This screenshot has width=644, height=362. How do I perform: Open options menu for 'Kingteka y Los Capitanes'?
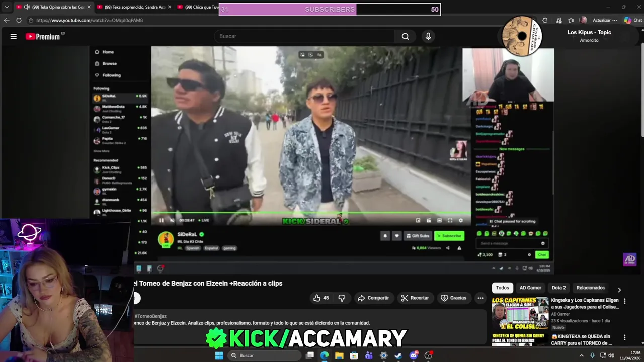coord(625,301)
